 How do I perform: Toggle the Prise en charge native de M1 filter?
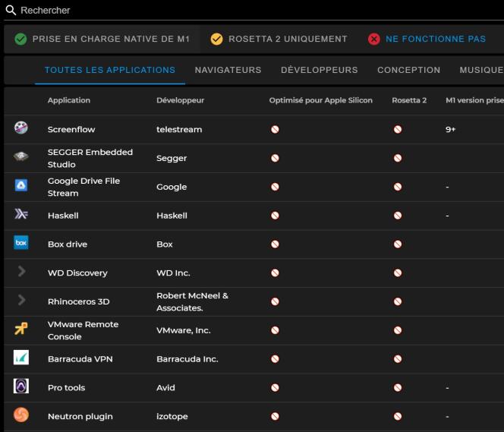coord(102,39)
